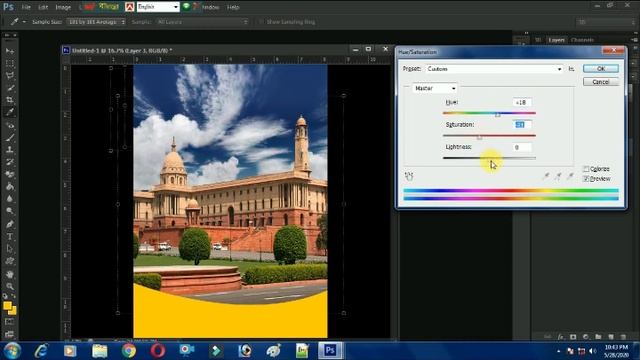Open Internet Explorer from taskbar
The height and width of the screenshot is (360, 640).
point(41,351)
